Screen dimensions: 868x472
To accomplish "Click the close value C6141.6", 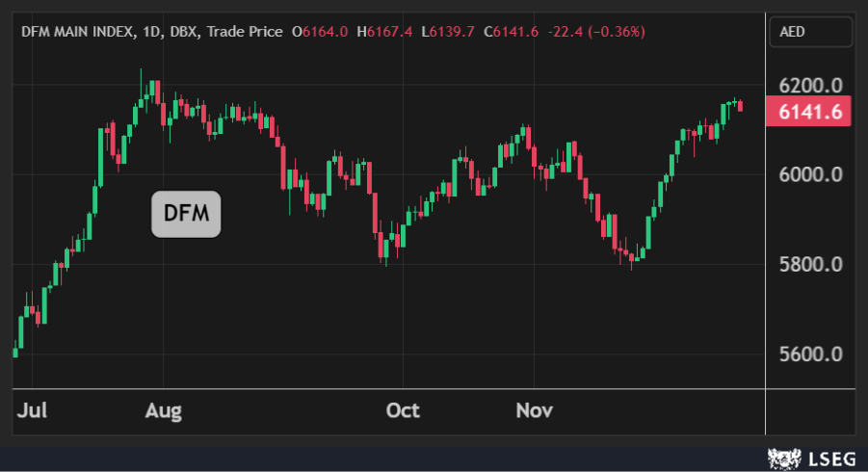I will 511,32.
